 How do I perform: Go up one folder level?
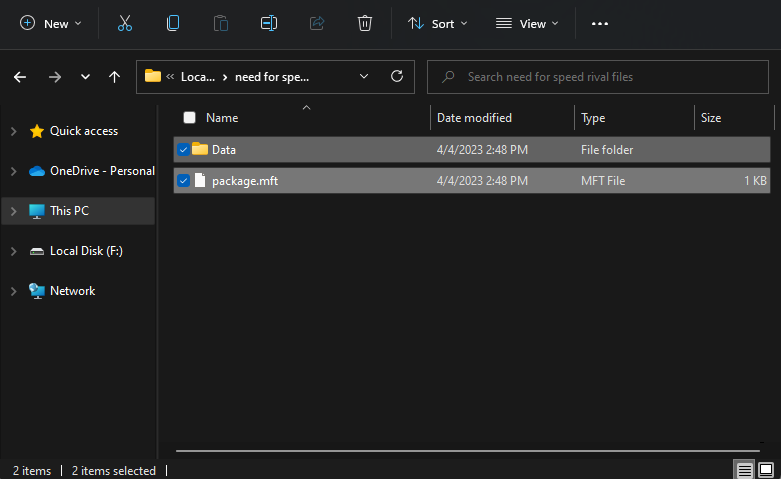coord(115,77)
